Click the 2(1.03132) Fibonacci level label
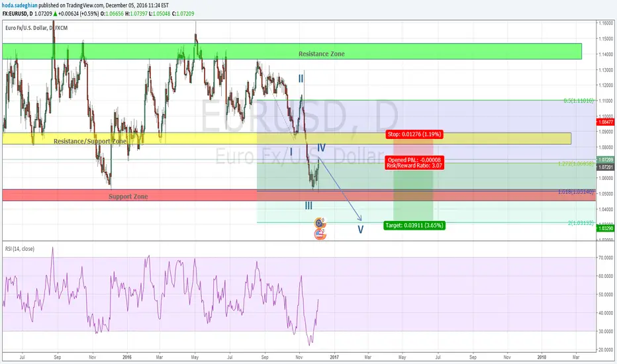The image size is (617, 364). pyautogui.click(x=581, y=223)
